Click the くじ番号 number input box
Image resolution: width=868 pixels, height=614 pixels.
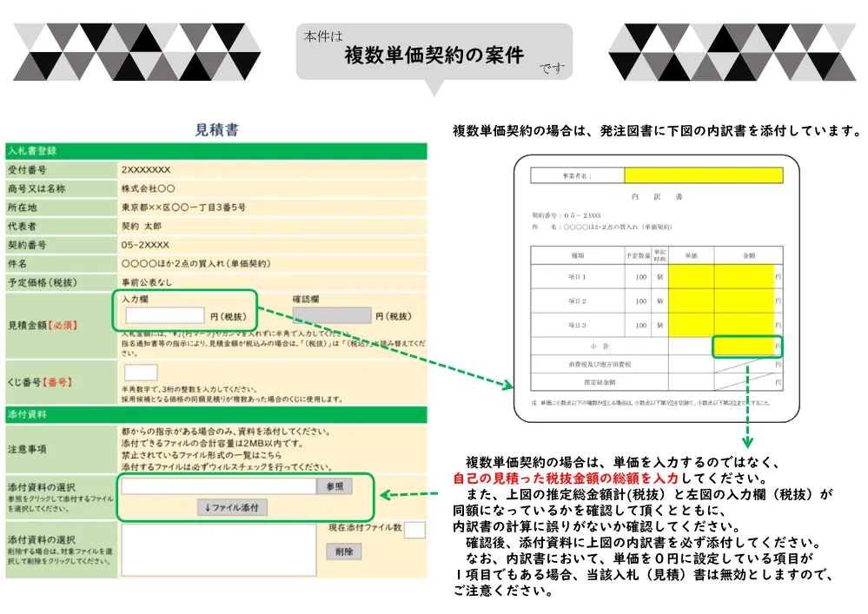coord(141,373)
